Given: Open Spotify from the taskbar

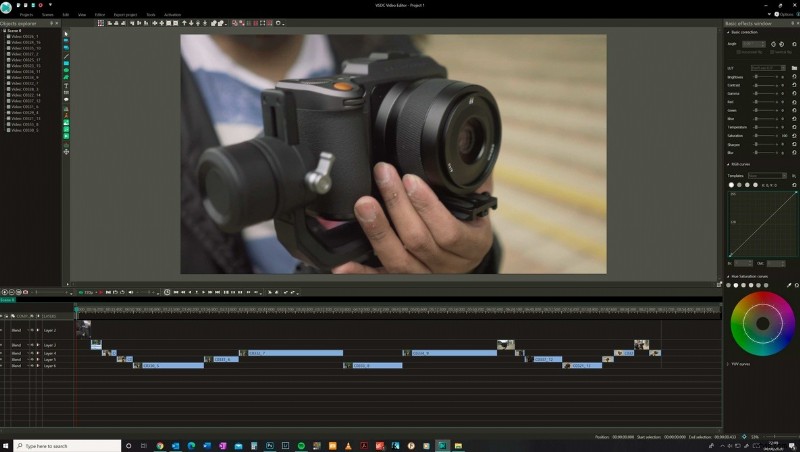Looking at the screenshot, I should (x=301, y=445).
